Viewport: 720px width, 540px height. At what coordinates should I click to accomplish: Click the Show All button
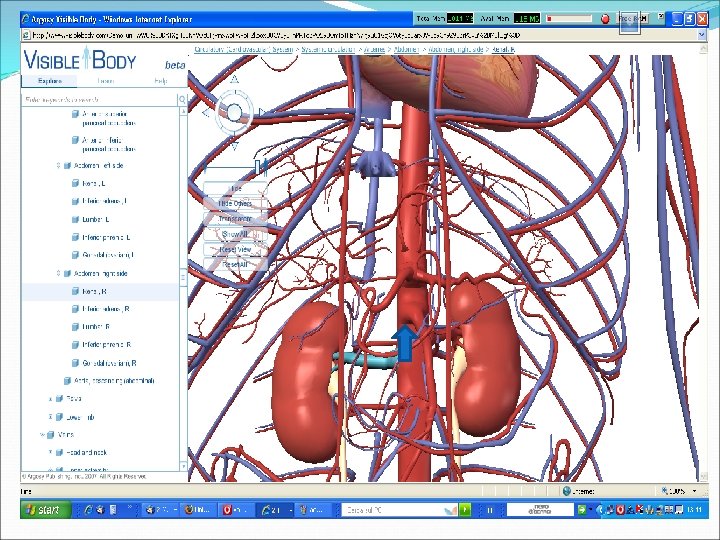point(235,234)
